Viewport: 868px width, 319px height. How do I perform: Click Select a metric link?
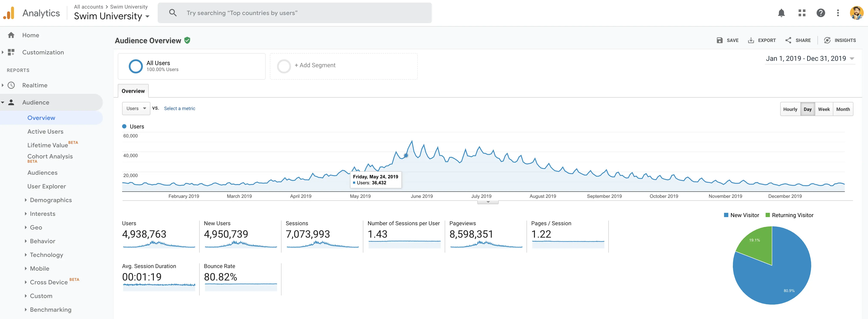[180, 109]
